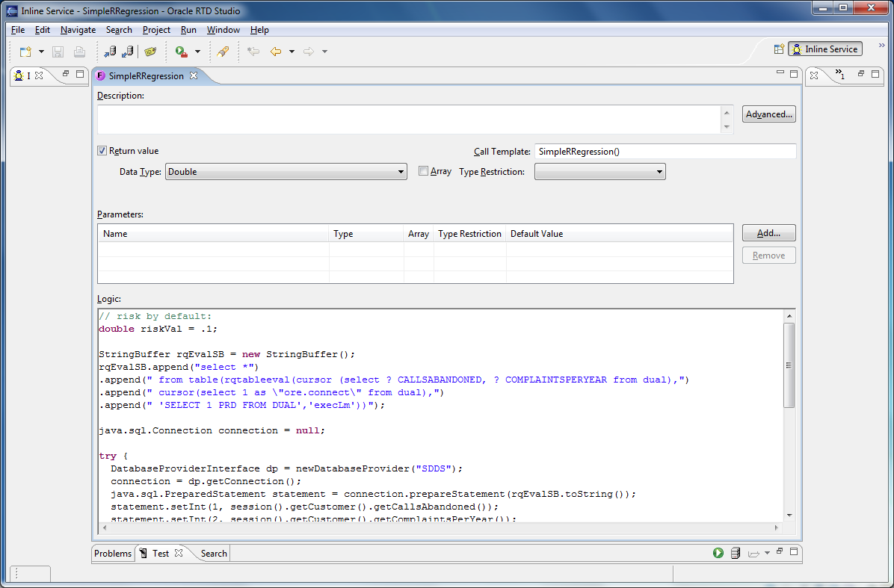This screenshot has height=588, width=894.
Task: Open the Search menu
Action: [x=119, y=30]
